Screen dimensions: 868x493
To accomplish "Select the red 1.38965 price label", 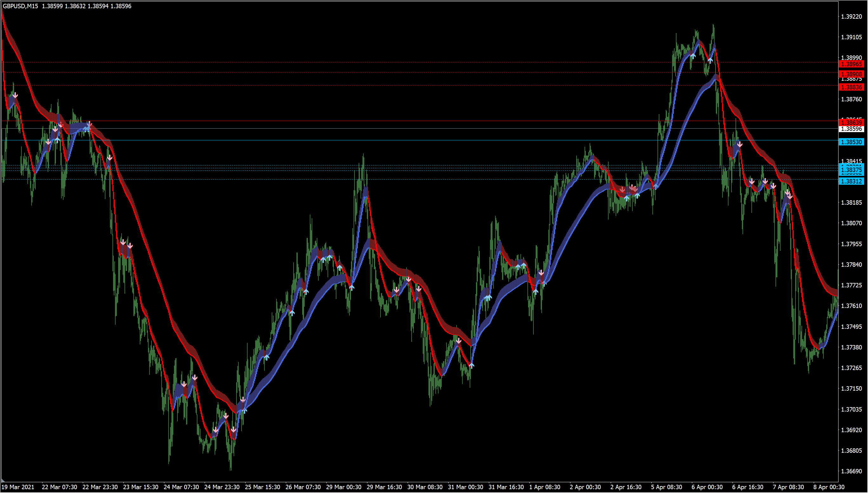I will tap(852, 64).
